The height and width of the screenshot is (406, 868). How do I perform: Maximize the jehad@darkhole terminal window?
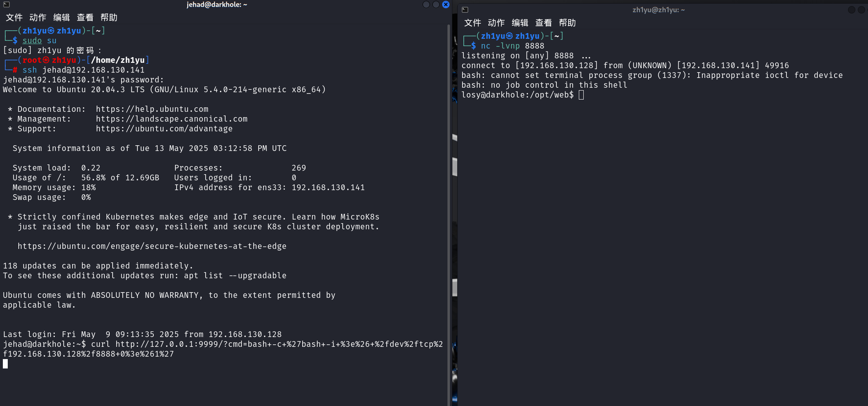[436, 4]
